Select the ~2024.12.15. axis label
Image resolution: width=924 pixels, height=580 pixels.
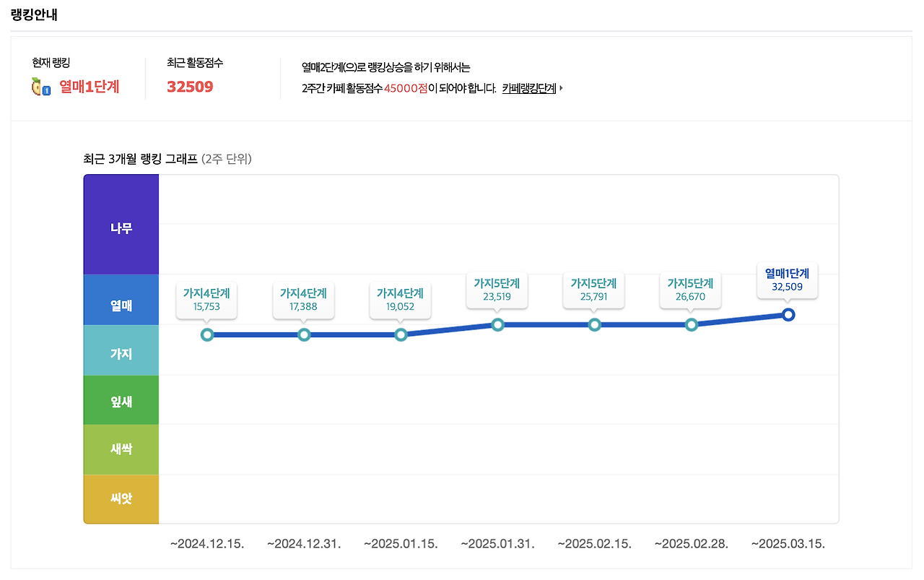[x=206, y=544]
